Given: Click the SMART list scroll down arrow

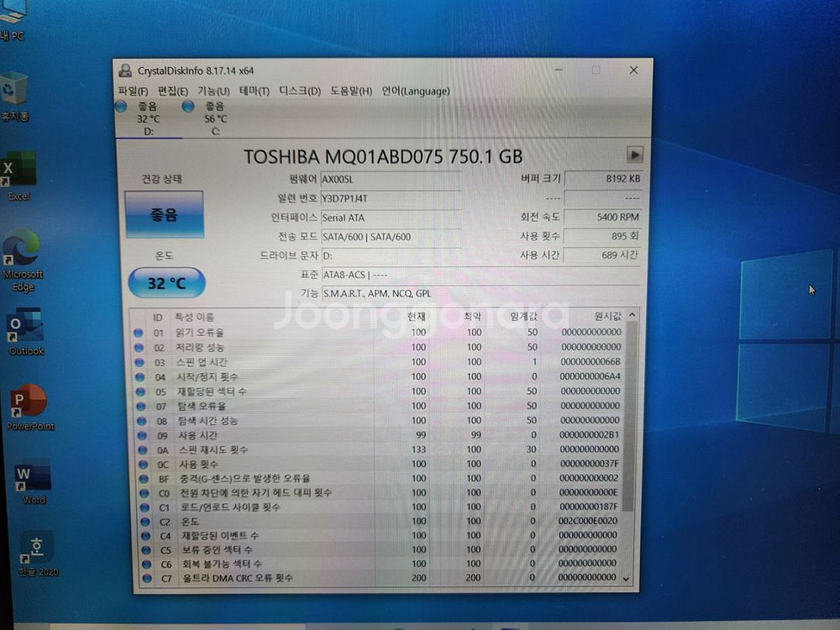Looking at the screenshot, I should tap(627, 579).
